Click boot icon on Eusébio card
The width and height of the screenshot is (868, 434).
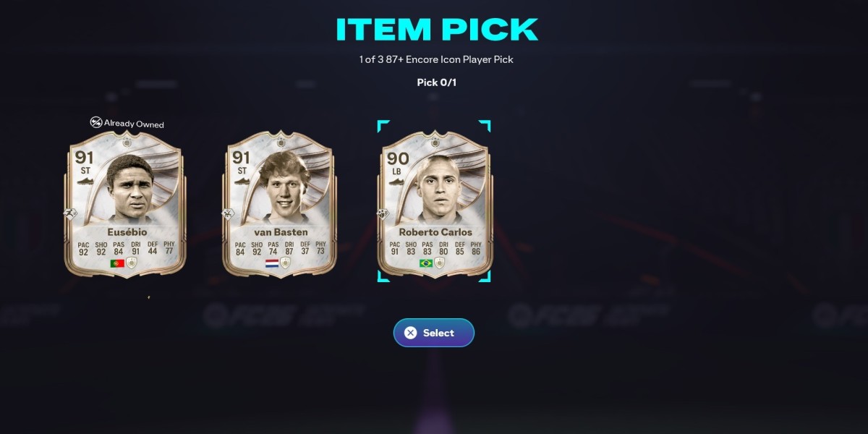[x=85, y=182]
